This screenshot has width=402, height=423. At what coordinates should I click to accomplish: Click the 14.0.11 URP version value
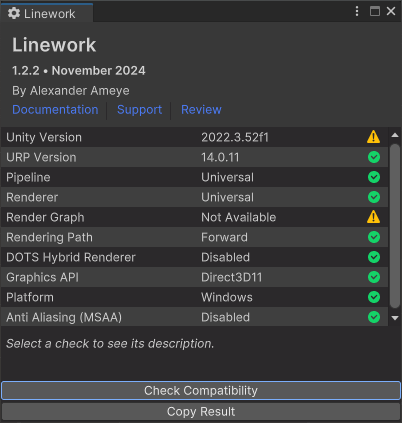pyautogui.click(x=220, y=157)
